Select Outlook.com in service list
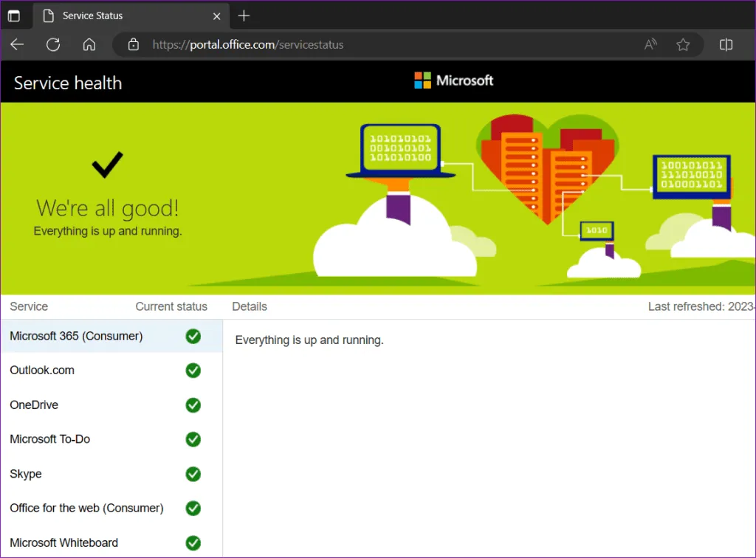The height and width of the screenshot is (558, 756). click(42, 371)
